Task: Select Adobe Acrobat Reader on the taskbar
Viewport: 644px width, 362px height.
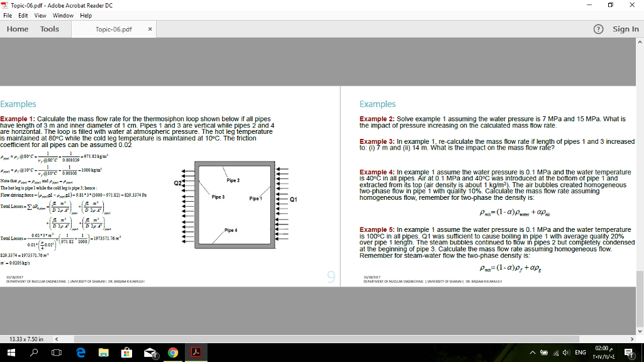Action: tap(196, 353)
